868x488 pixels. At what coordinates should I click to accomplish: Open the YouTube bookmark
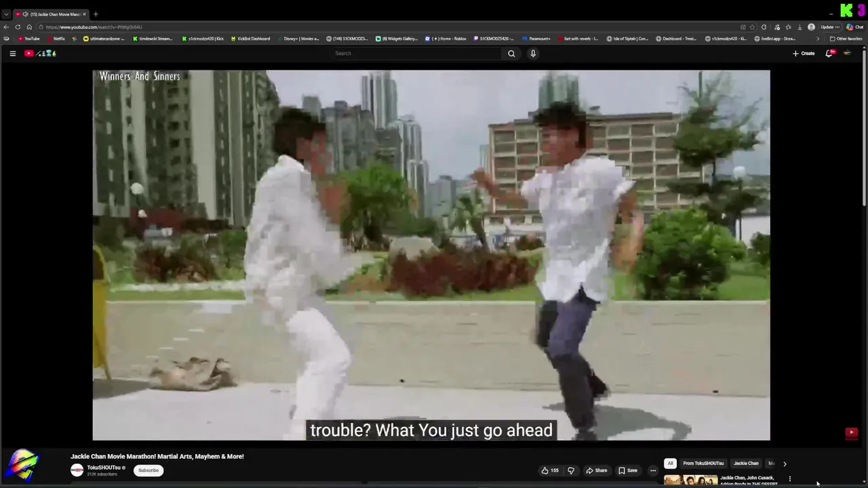[28, 39]
